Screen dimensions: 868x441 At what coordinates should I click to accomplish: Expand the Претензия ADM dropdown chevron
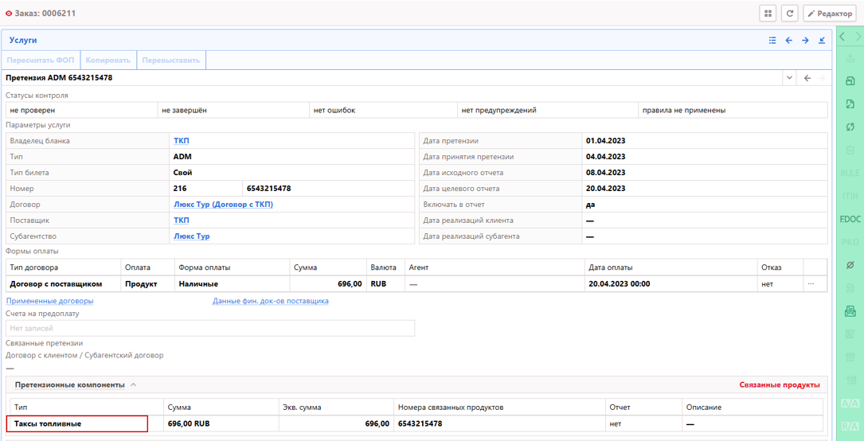coord(789,78)
